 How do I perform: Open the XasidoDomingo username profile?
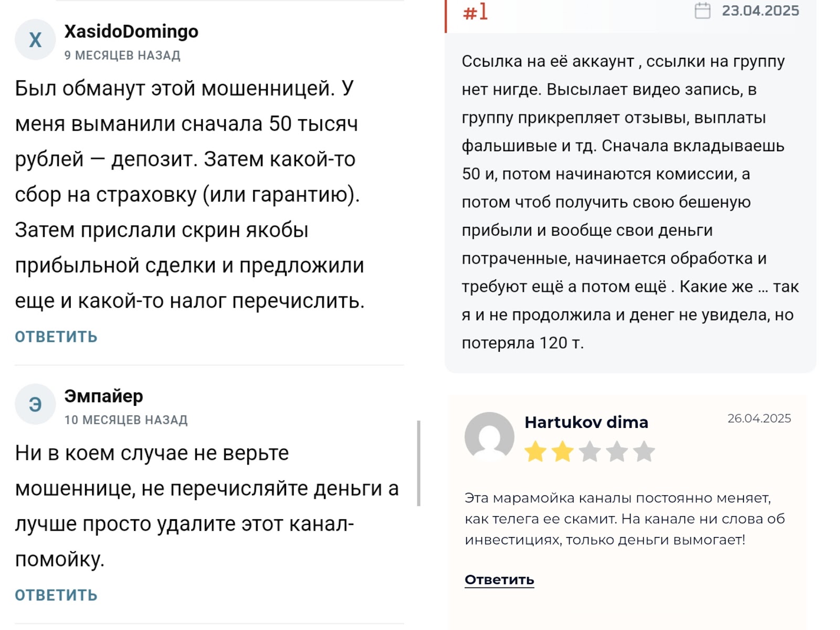(x=131, y=31)
